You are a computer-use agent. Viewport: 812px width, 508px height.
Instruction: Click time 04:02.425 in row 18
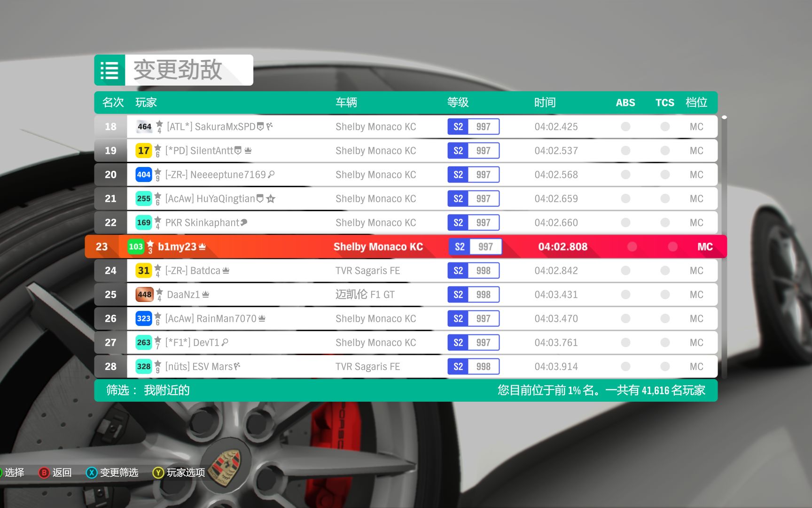point(556,127)
